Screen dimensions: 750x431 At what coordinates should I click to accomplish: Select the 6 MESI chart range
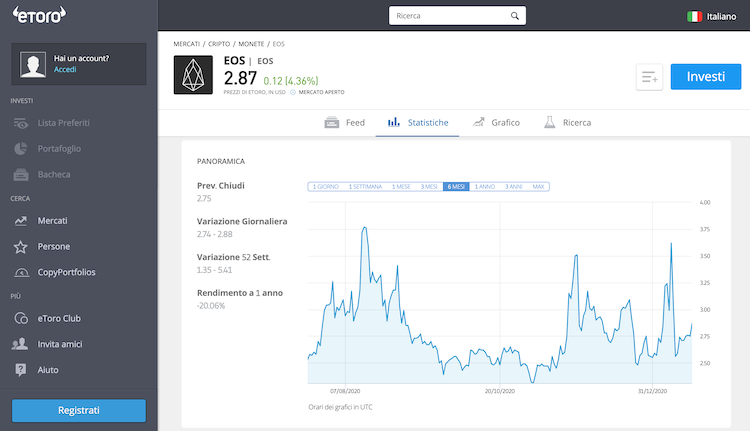point(456,187)
